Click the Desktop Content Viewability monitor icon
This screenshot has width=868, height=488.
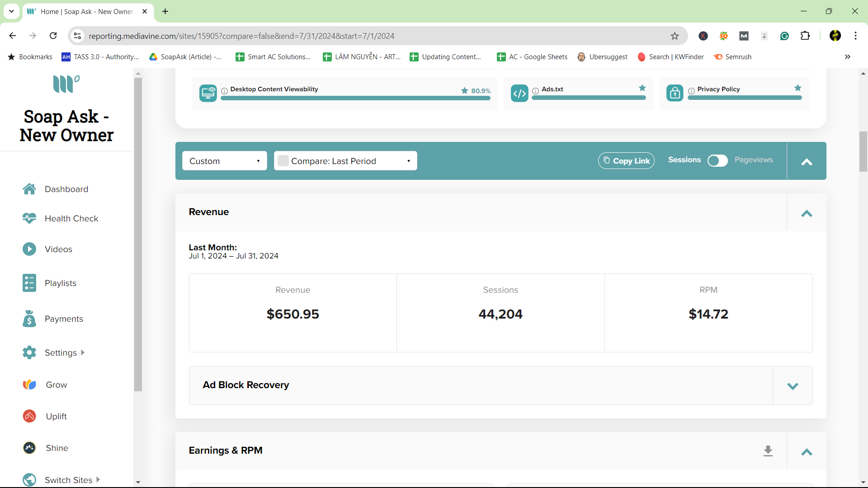click(208, 93)
